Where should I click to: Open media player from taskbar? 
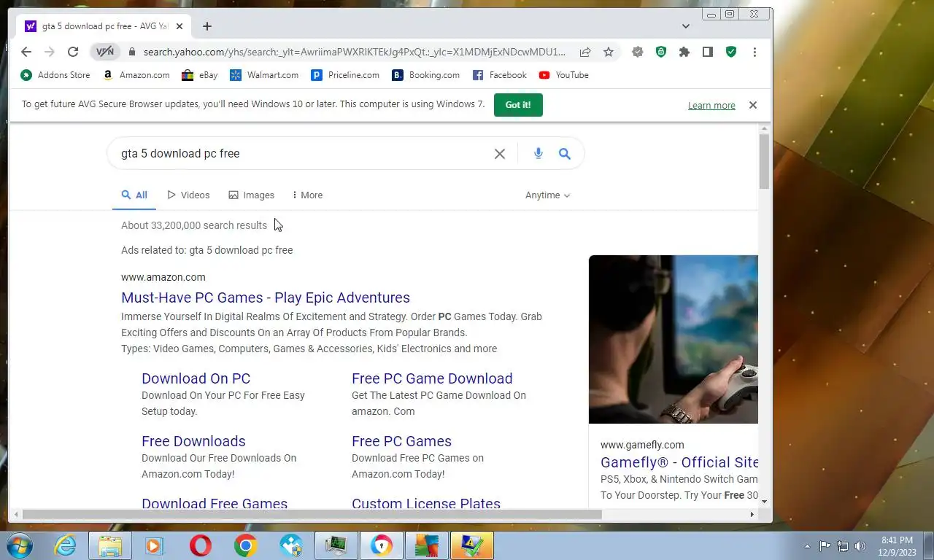[155, 545]
